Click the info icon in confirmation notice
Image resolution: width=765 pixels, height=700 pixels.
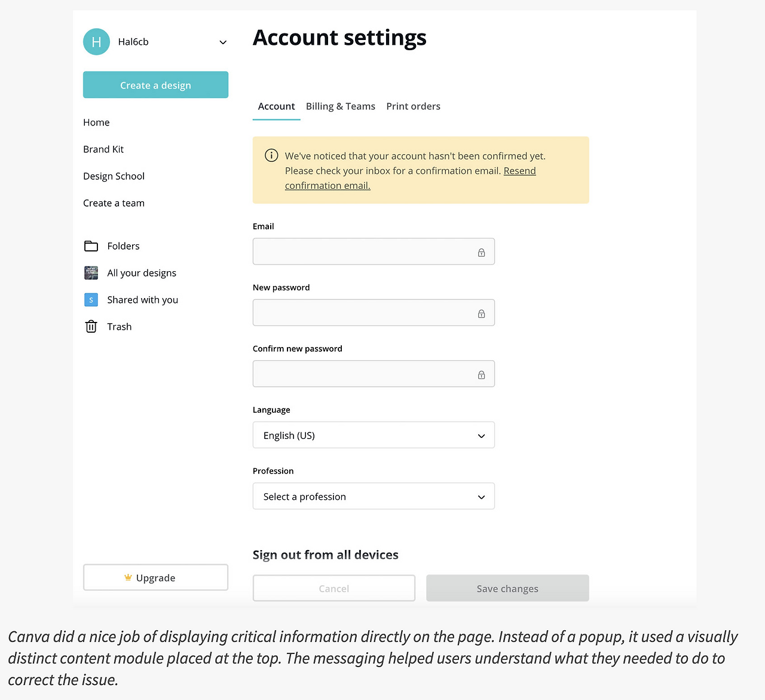point(271,155)
